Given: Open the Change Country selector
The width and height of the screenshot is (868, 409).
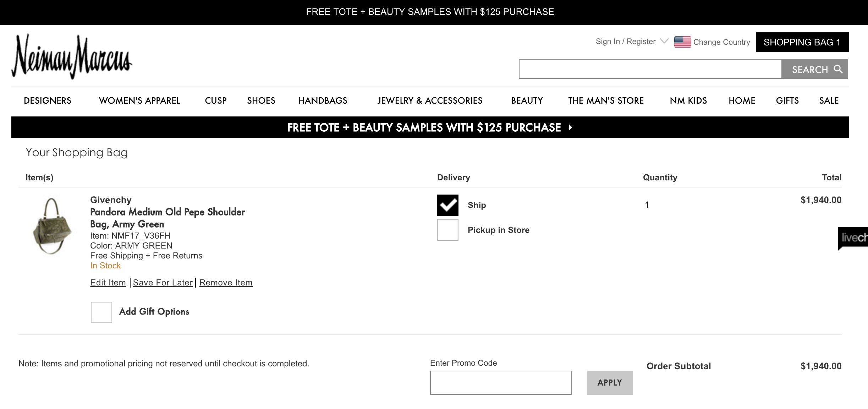Looking at the screenshot, I should tap(721, 42).
